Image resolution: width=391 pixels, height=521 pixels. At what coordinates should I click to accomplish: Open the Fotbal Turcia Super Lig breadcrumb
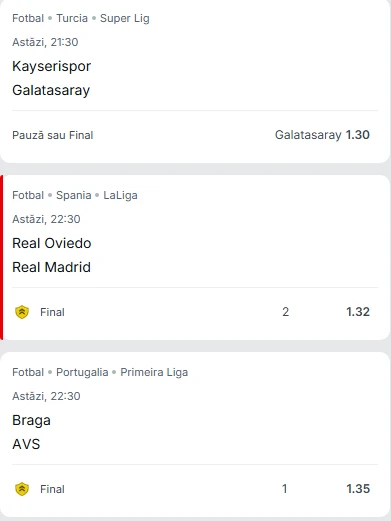point(81,18)
